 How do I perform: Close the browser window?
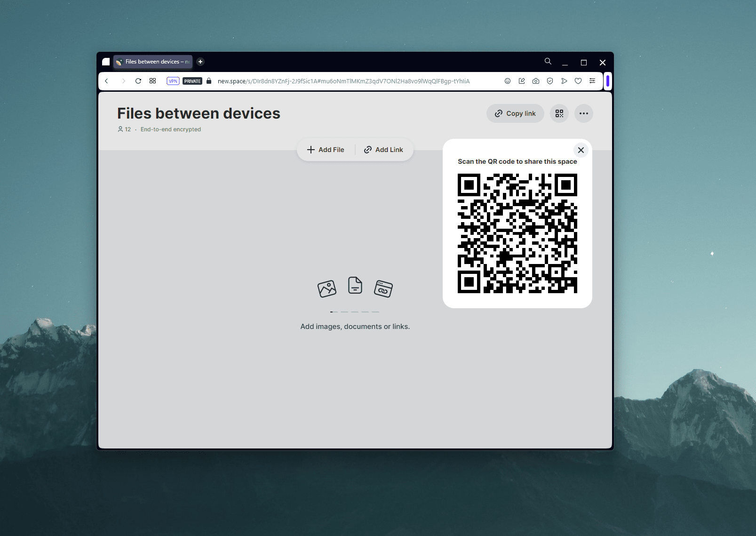(603, 62)
